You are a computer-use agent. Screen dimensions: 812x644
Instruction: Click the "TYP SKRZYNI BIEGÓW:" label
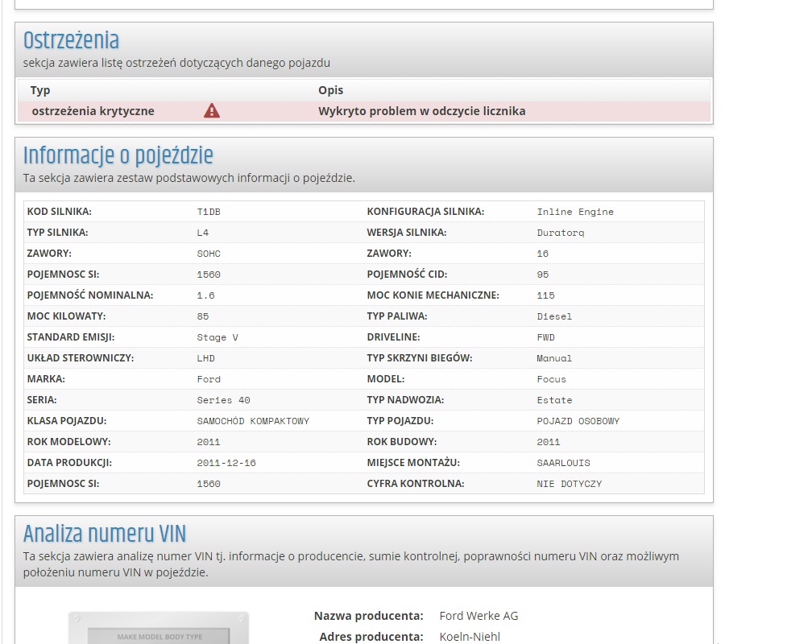point(420,358)
